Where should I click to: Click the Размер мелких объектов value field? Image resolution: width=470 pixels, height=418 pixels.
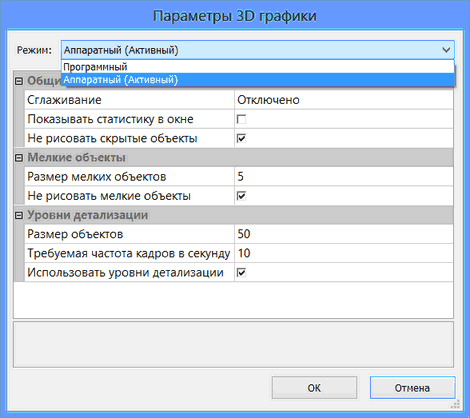pos(344,176)
